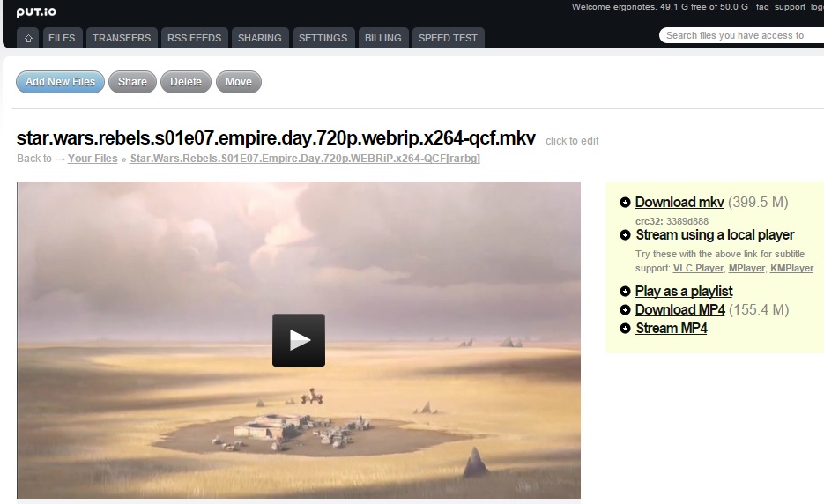Click the arrow icon beside Play as a playlist

[625, 291]
